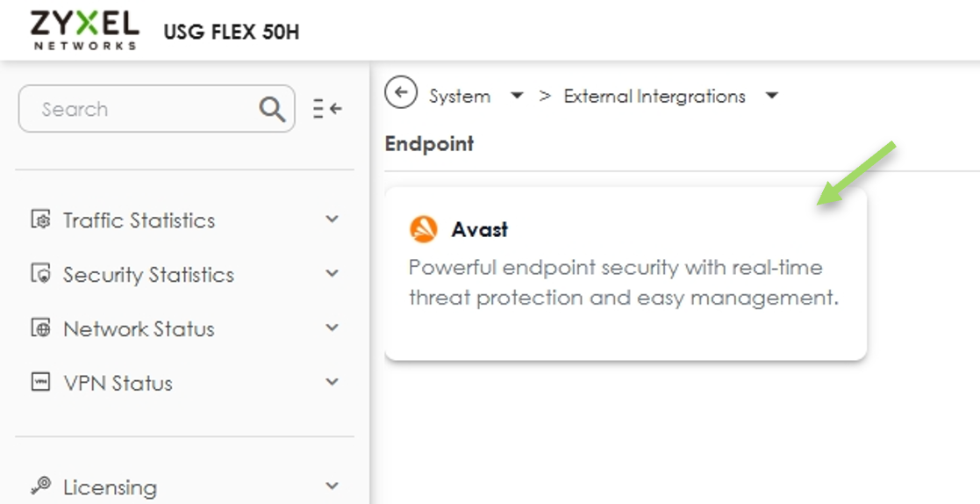Collapse the sidebar with the menu-arrow icon
The height and width of the screenshot is (504, 980).
click(x=327, y=109)
